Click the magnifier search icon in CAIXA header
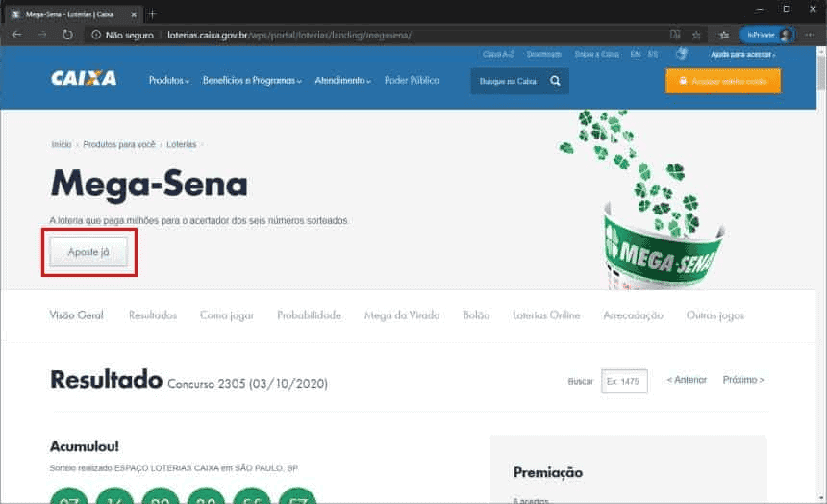The image size is (827, 504). pyautogui.click(x=556, y=81)
